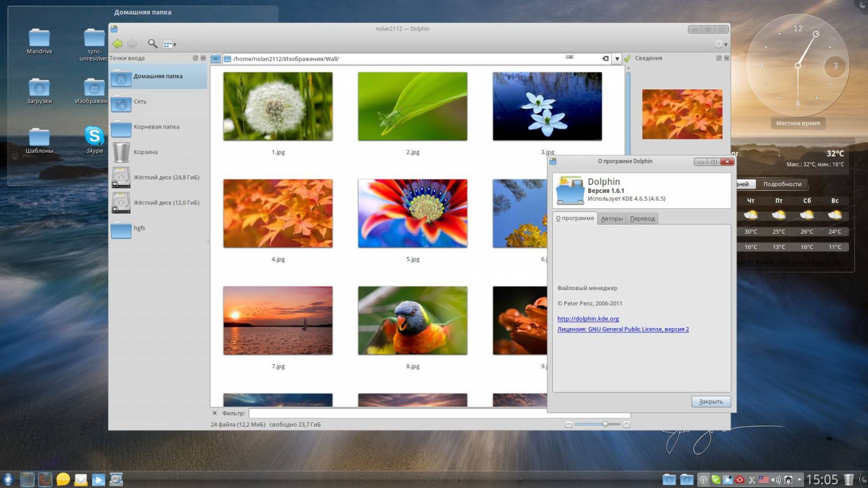868x488 pixels.
Task: Open the sync-unresolved desktop folder
Action: click(x=94, y=44)
